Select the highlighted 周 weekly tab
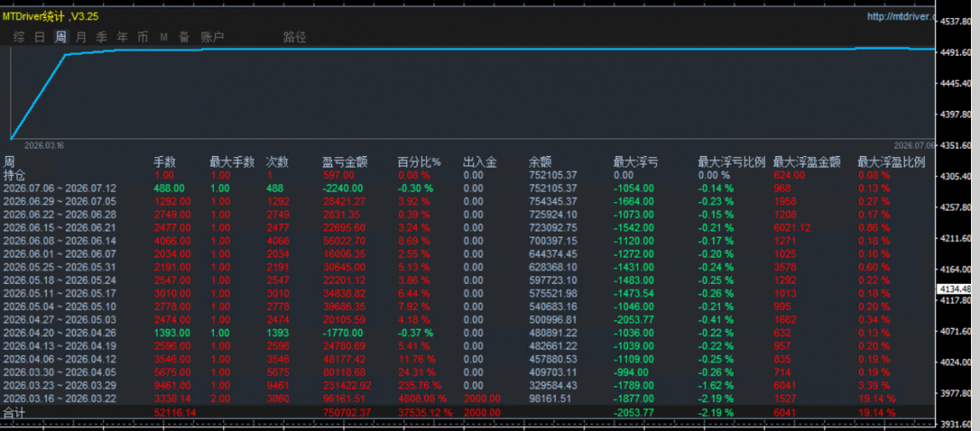This screenshot has width=980, height=431. point(60,38)
